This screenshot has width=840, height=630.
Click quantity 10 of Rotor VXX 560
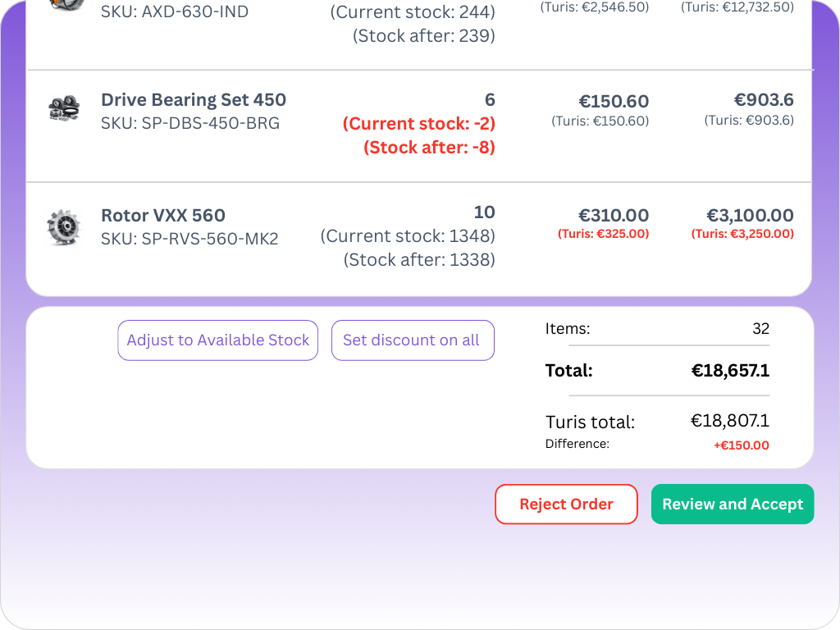click(485, 212)
